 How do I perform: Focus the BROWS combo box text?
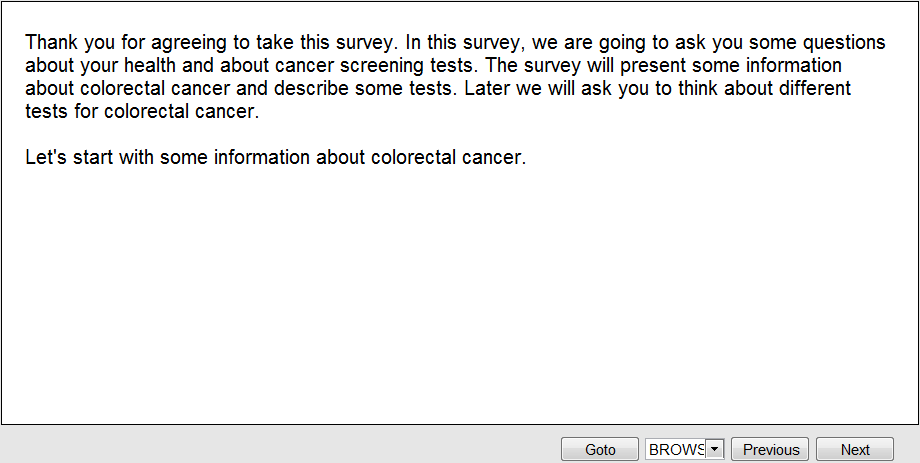pyautogui.click(x=676, y=450)
